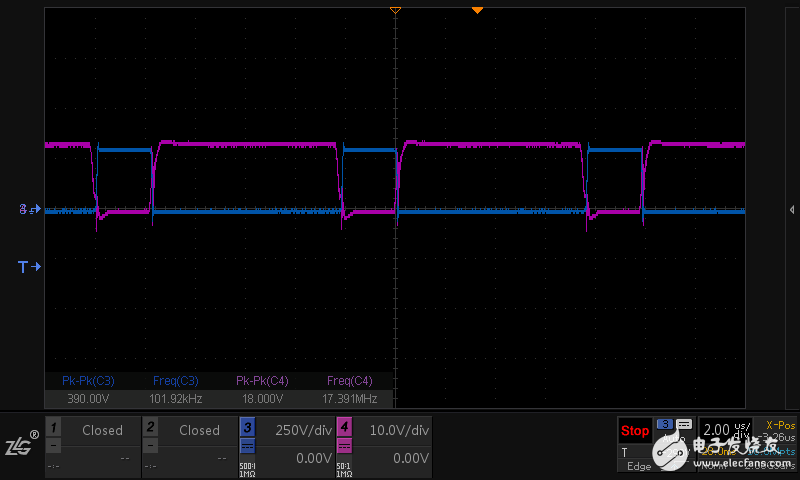This screenshot has height=480, width=800.
Task: Click the trigger coupling icon beside source badge
Action: click(684, 424)
